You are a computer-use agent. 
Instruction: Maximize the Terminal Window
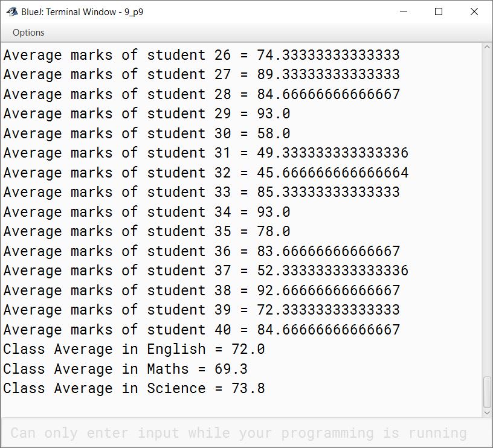tap(437, 11)
